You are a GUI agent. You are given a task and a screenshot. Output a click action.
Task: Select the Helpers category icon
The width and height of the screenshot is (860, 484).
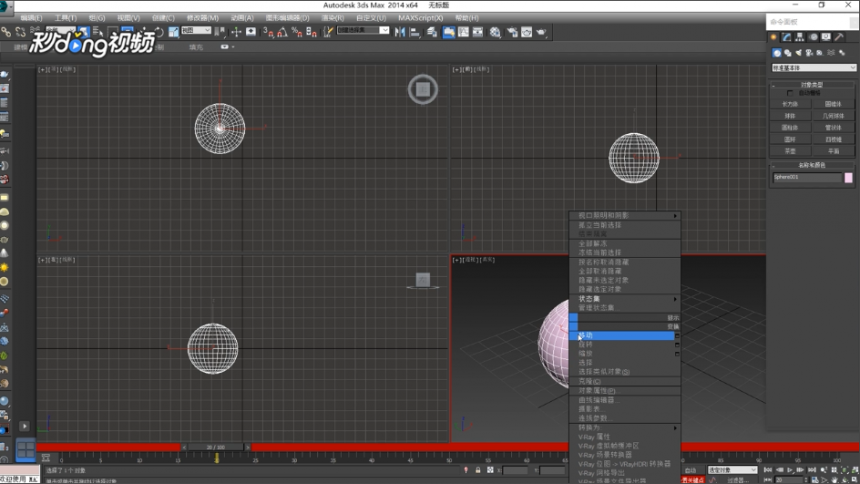tap(820, 53)
